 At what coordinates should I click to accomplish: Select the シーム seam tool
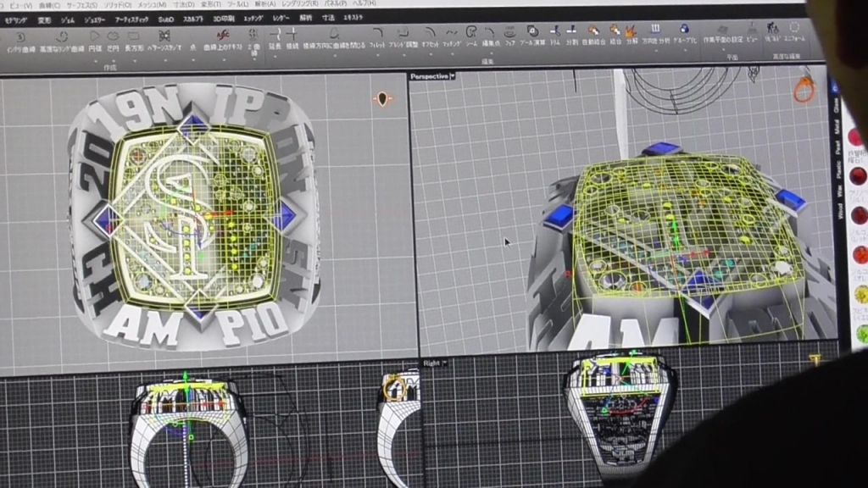point(471,36)
